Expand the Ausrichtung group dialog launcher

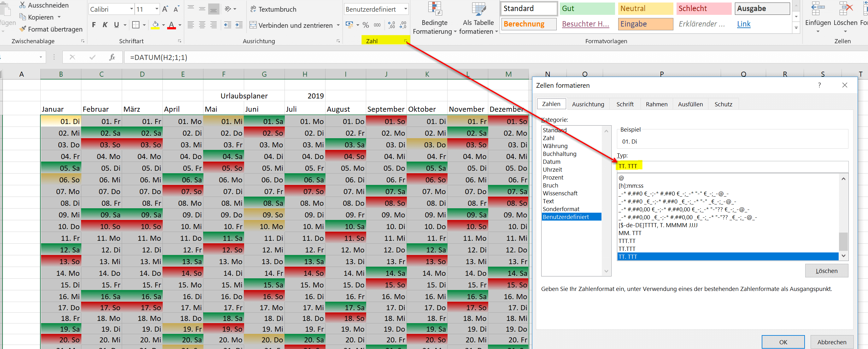coord(338,41)
